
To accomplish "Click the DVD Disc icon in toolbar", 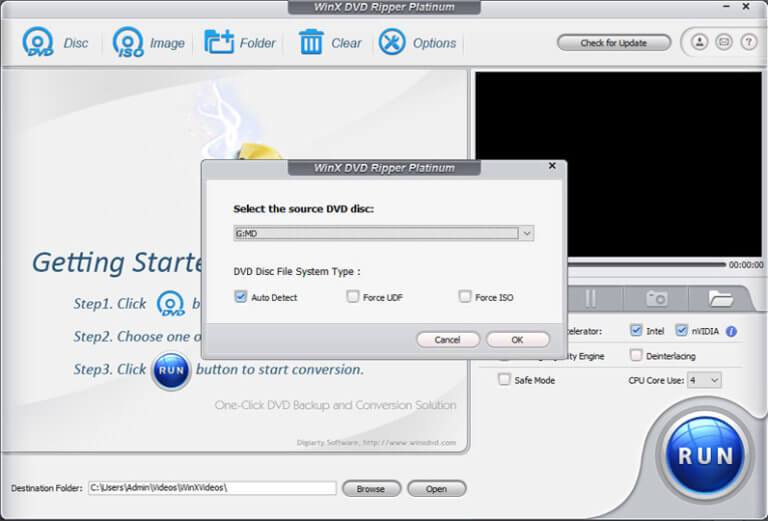I will (38, 42).
